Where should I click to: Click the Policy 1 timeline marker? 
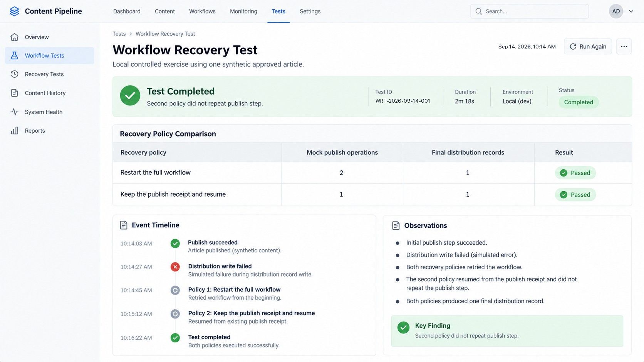point(175,290)
